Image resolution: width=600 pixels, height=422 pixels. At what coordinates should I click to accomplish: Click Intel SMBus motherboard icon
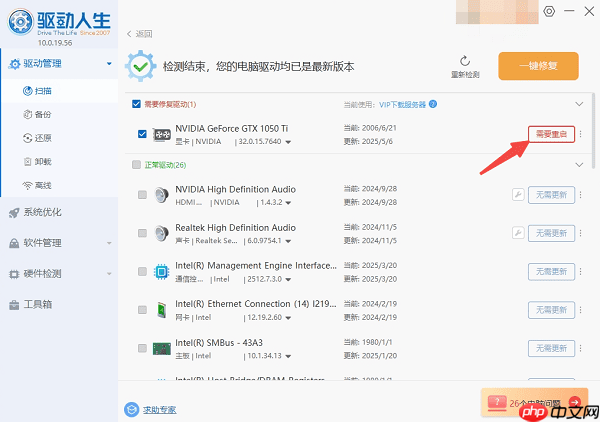pyautogui.click(x=161, y=349)
